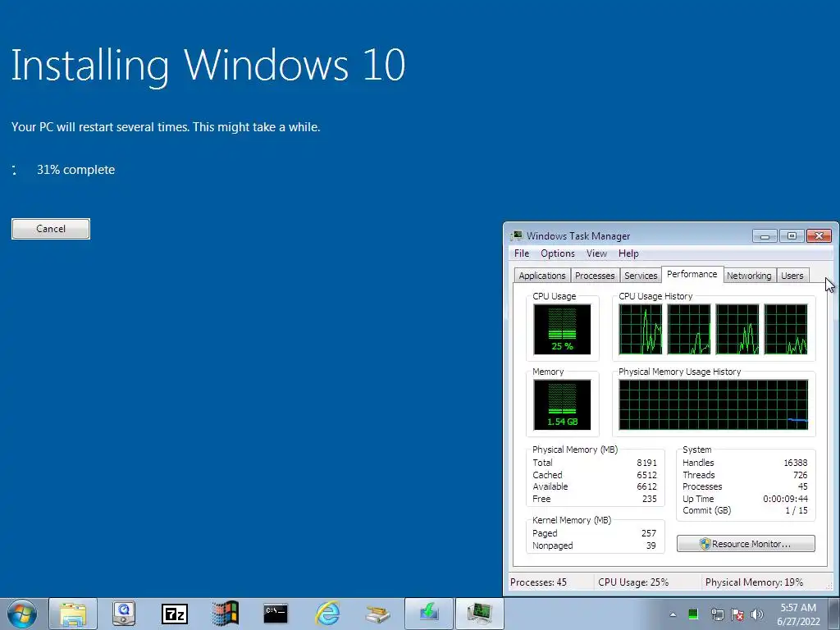Open Command Prompt taskbar icon
This screenshot has width=840, height=630.
coord(276,614)
